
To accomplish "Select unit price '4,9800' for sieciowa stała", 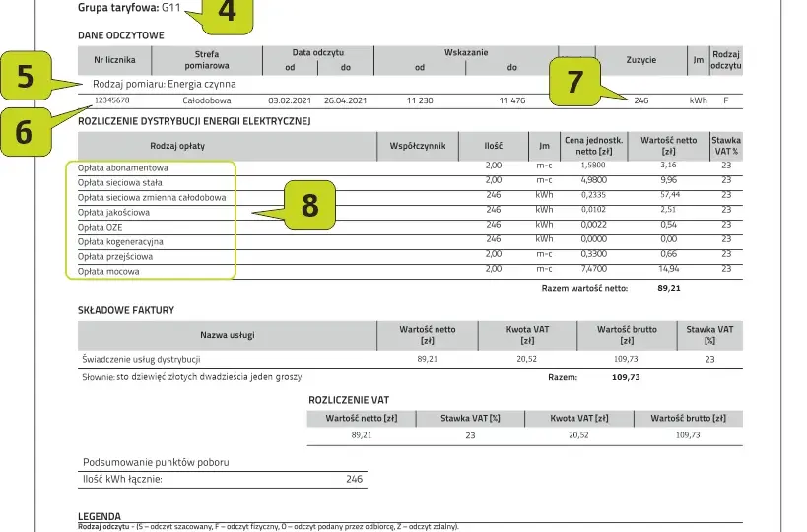I will tap(594, 180).
